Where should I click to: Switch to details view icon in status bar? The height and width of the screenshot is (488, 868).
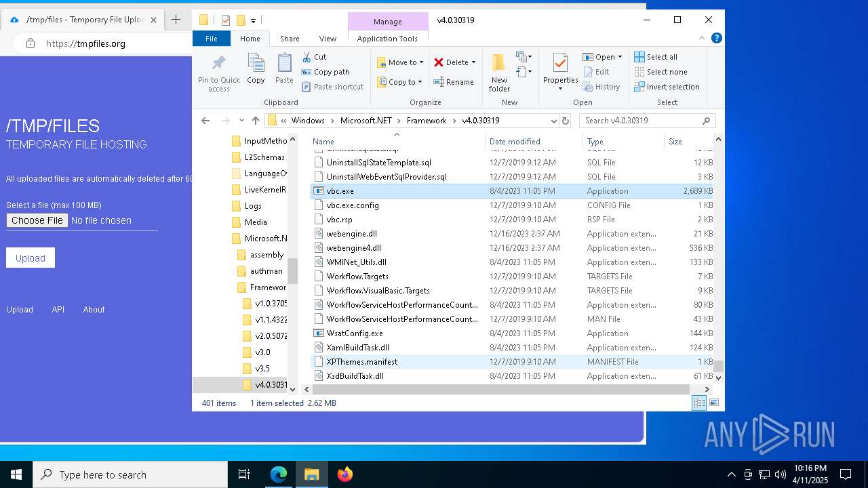[699, 403]
